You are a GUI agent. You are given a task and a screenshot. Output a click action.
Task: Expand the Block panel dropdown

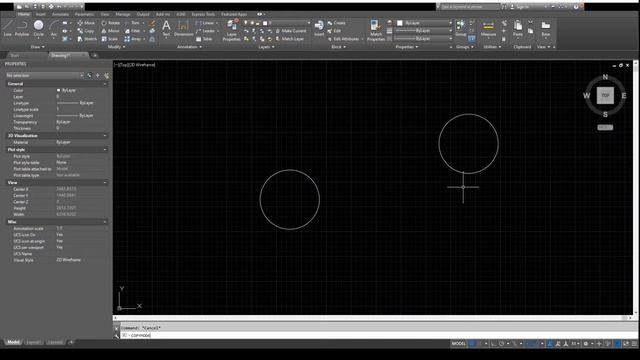click(338, 47)
